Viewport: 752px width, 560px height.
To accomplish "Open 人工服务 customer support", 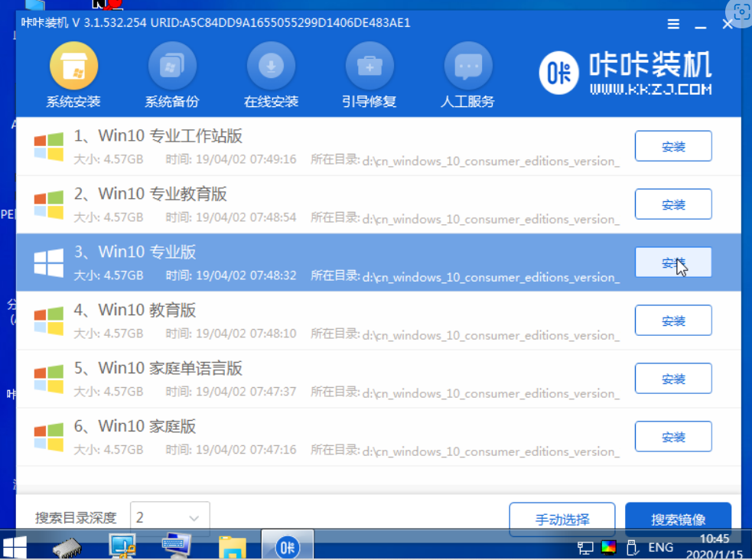I will [467, 76].
